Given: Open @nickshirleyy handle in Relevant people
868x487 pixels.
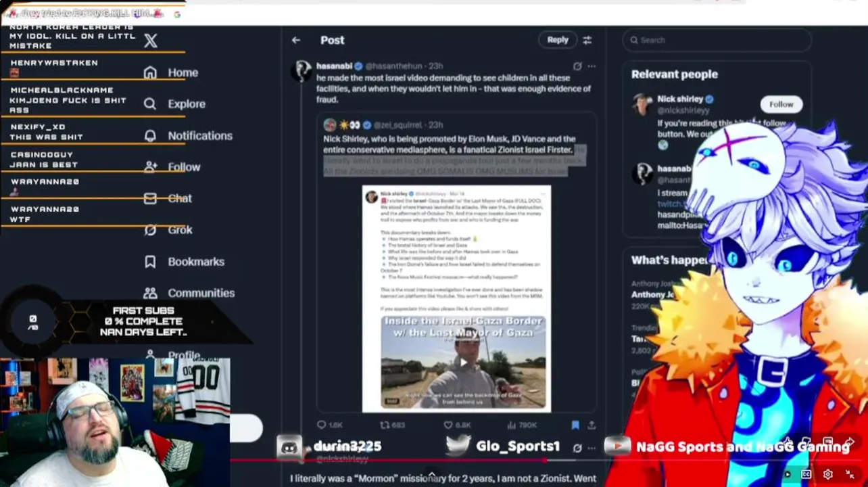Looking at the screenshot, I should [683, 110].
